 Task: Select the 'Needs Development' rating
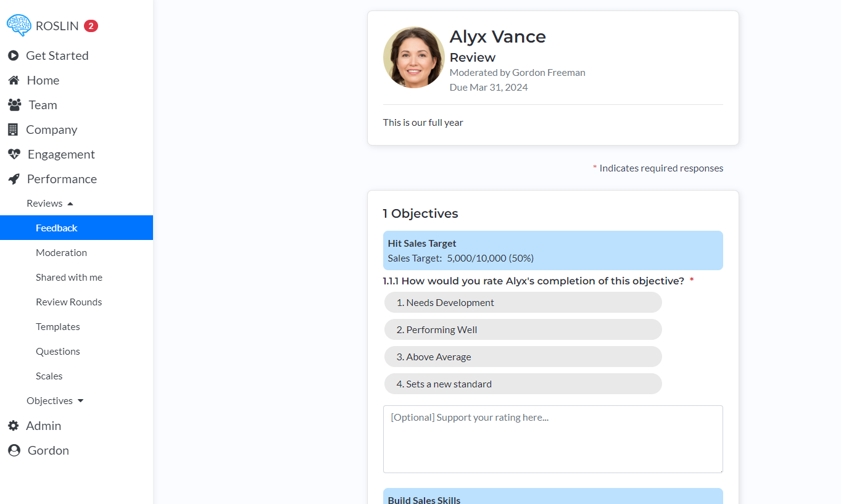click(523, 302)
